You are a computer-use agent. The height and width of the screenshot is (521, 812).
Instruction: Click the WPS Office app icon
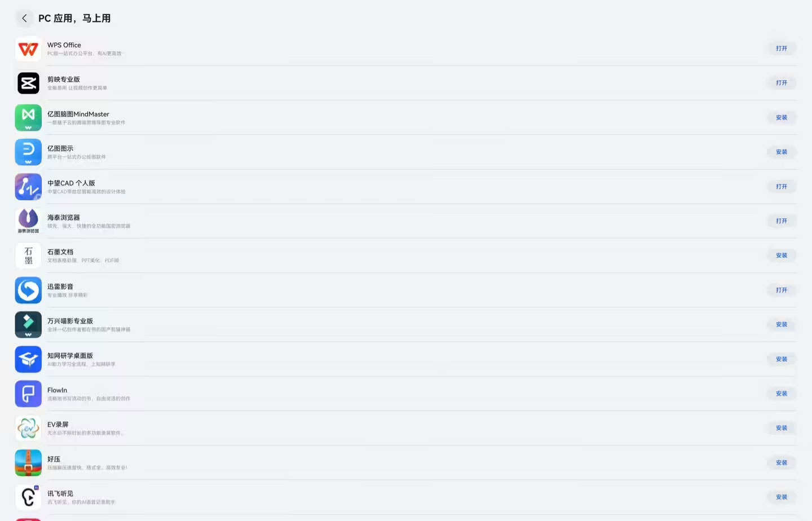[x=28, y=49]
